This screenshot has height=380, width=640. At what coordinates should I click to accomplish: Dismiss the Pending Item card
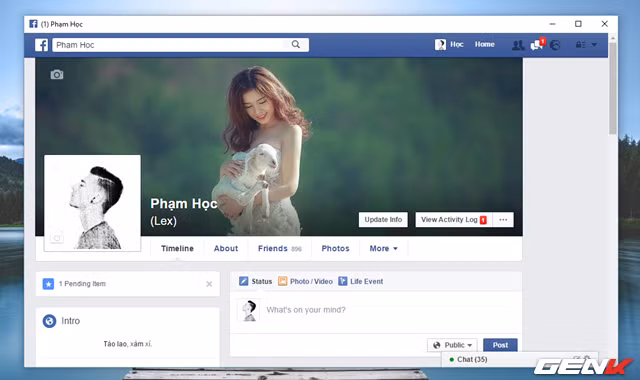(x=209, y=284)
